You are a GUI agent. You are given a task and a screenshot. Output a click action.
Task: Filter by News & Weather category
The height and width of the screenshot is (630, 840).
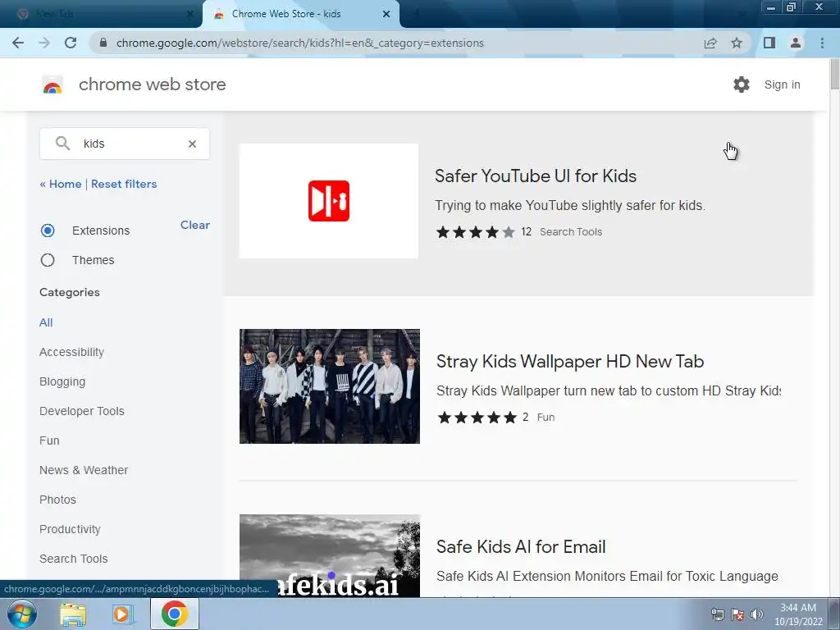(x=84, y=470)
